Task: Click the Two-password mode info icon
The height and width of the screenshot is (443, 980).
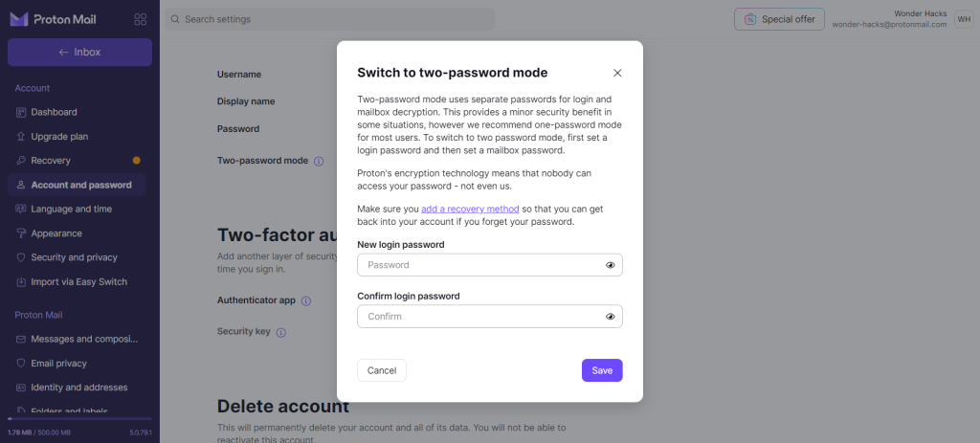Action: 319,161
